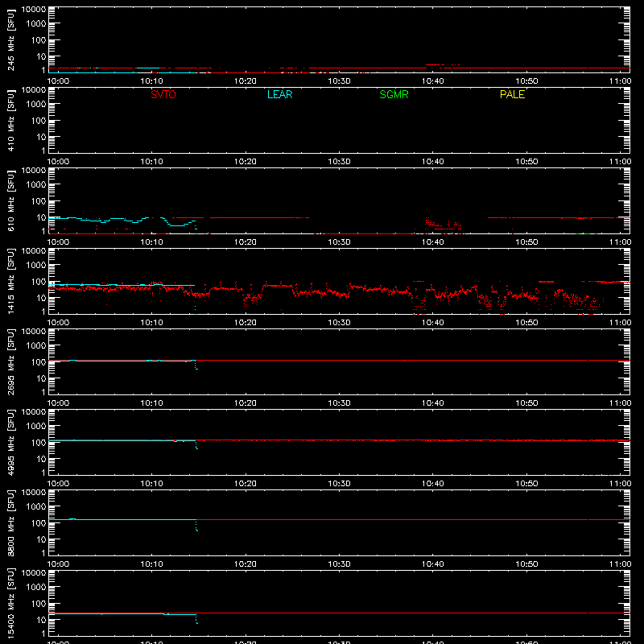Select the 610 MHz [SFU] axis title

(10, 200)
